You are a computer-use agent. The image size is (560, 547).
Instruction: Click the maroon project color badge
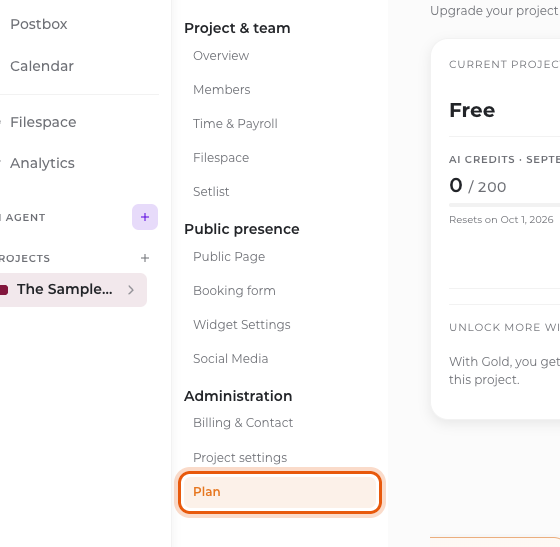[4, 290]
